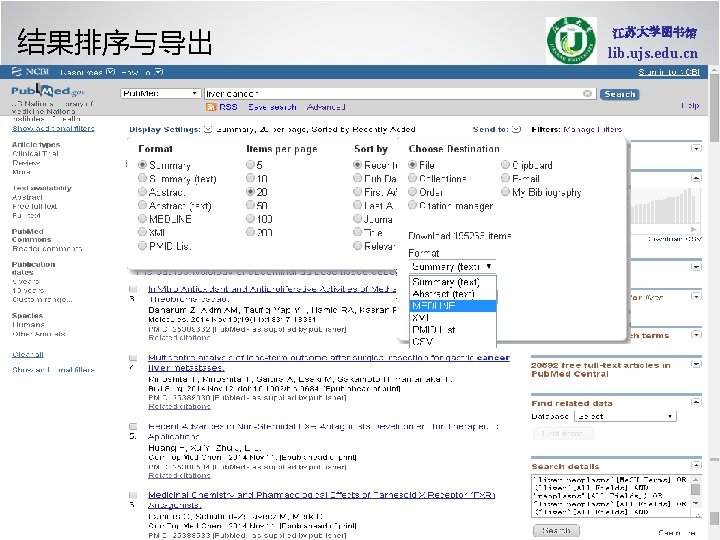Clear the search box with X icon
Screen dimensions: 720x540
[x=587, y=94]
